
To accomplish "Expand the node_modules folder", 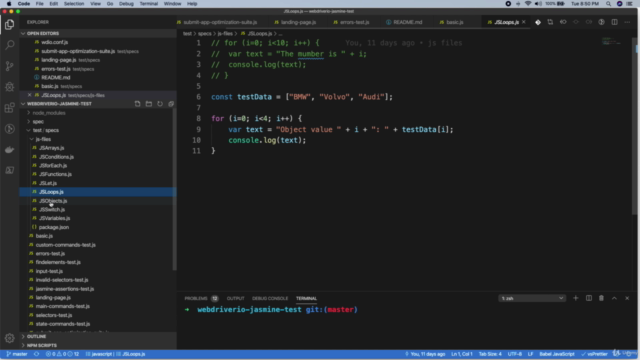I will pos(49,113).
